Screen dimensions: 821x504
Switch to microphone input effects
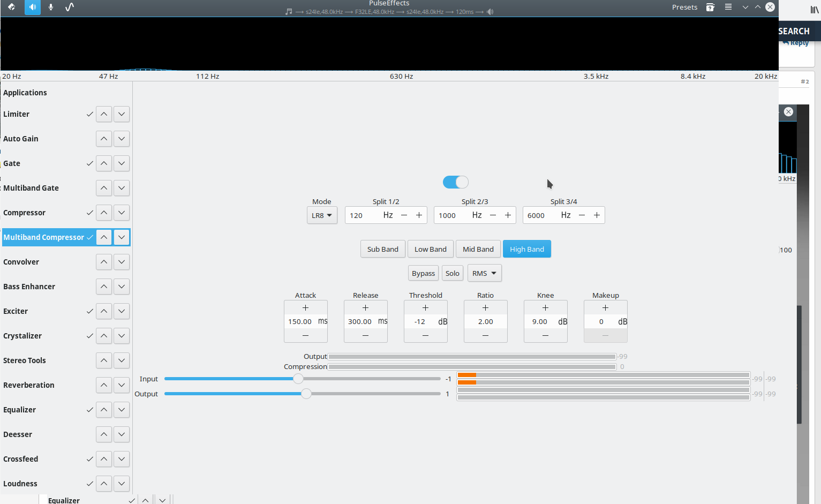pyautogui.click(x=51, y=7)
